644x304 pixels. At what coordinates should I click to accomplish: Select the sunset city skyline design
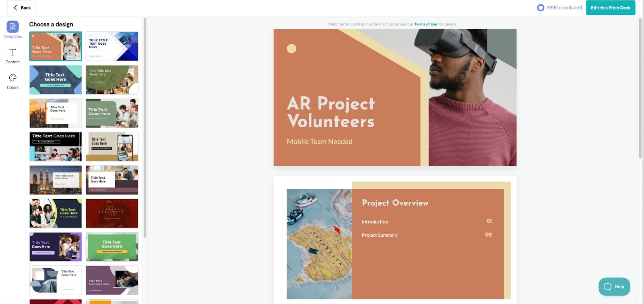(56, 113)
